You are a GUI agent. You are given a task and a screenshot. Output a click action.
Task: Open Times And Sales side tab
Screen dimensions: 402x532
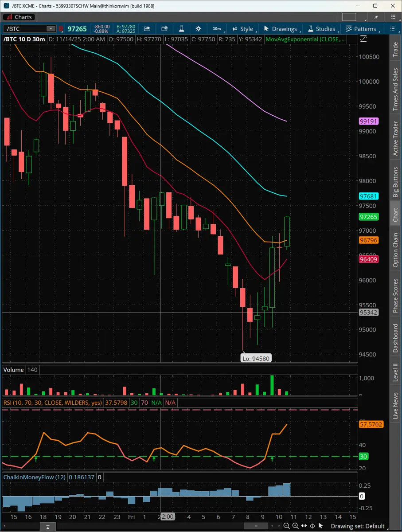point(395,90)
